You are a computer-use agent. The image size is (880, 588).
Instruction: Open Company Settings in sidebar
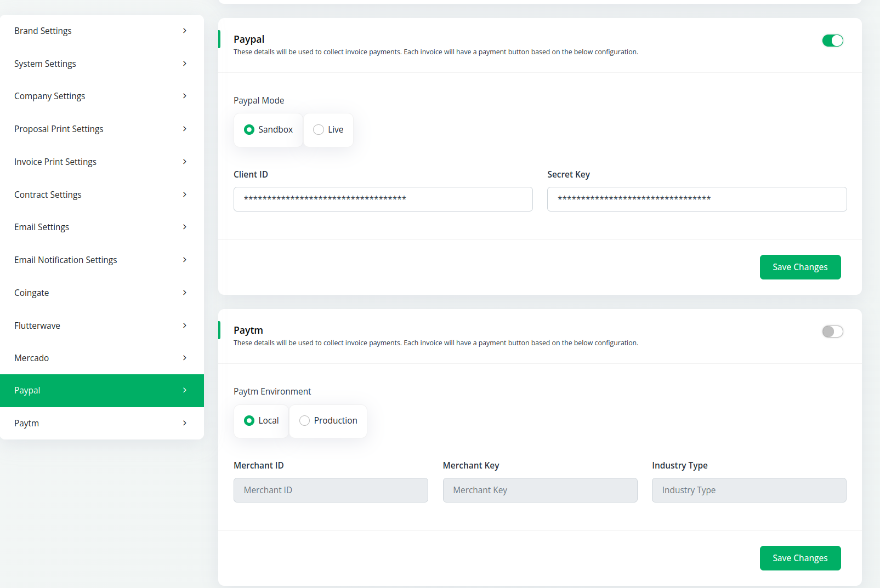tap(102, 96)
